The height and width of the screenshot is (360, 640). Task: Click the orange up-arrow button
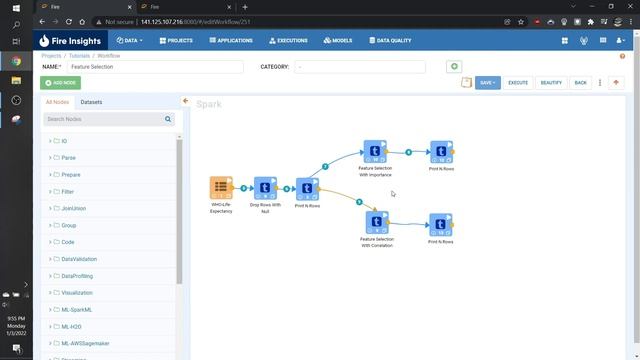coord(616,83)
